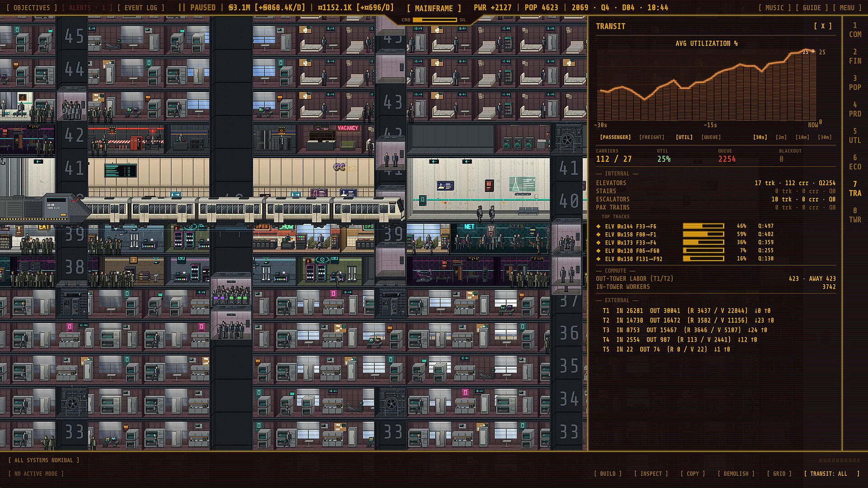Open the Alerts list

tap(87, 8)
